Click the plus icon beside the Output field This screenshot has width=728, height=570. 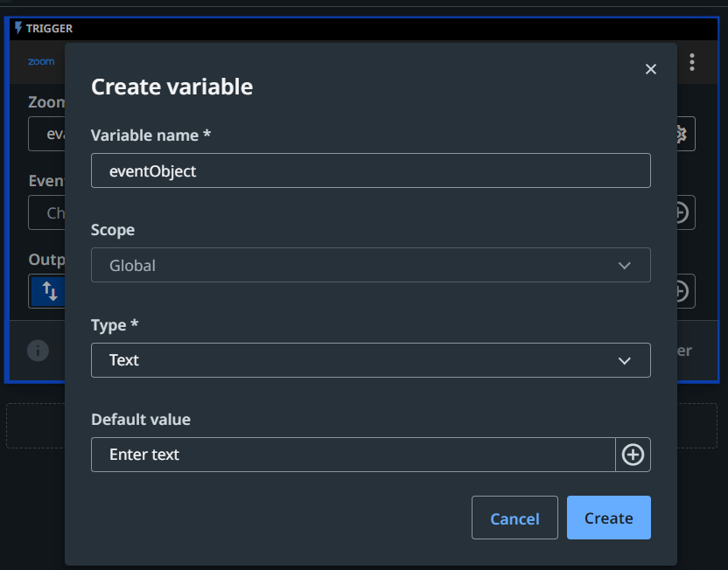click(x=681, y=290)
